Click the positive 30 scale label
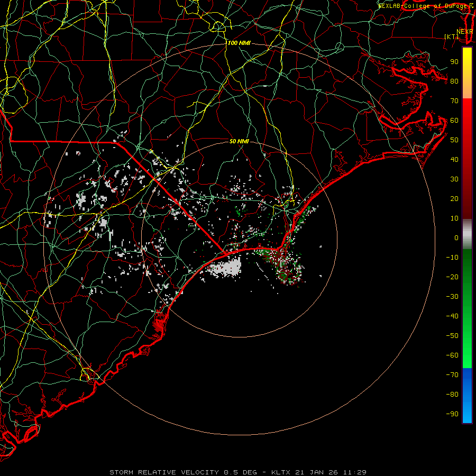476x476 pixels. [454, 179]
